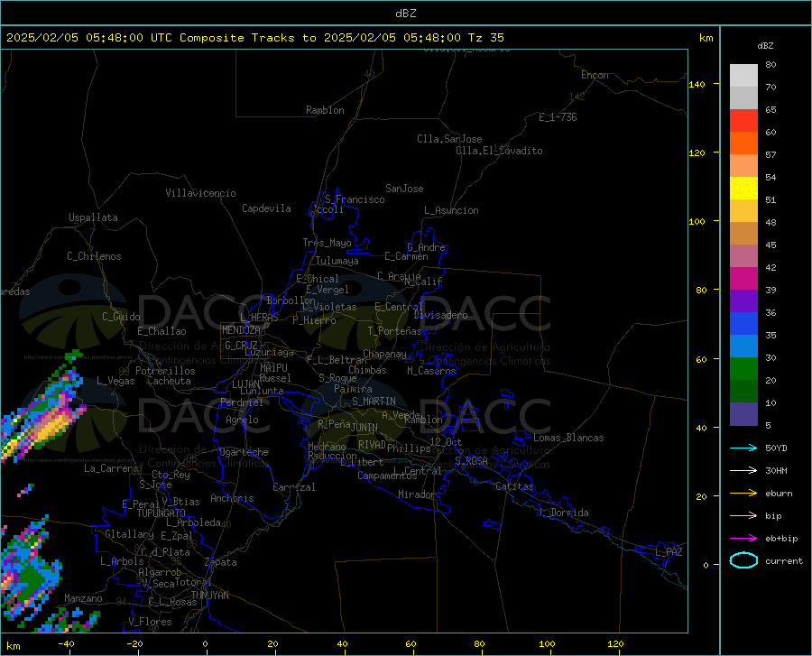Screen dimensions: 812x656
Task: Select the orange 57 dBZ color swatch
Action: pyautogui.click(x=743, y=143)
